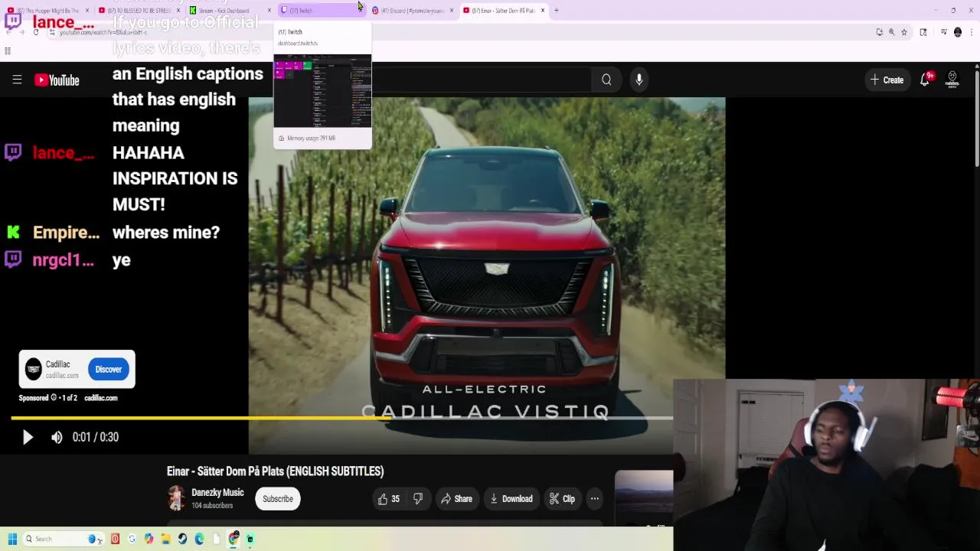
Task: Open Google Chrome from the taskbar
Action: pyautogui.click(x=234, y=539)
